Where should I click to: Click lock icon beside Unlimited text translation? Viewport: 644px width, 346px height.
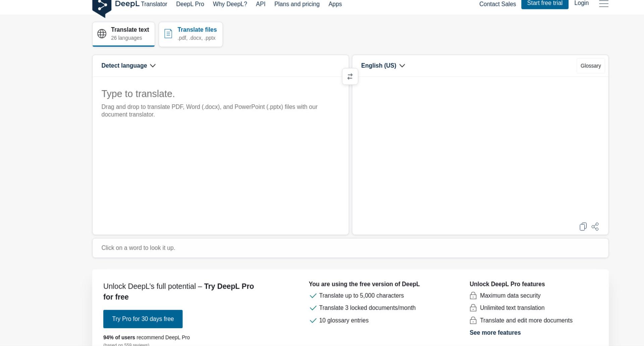(x=473, y=308)
